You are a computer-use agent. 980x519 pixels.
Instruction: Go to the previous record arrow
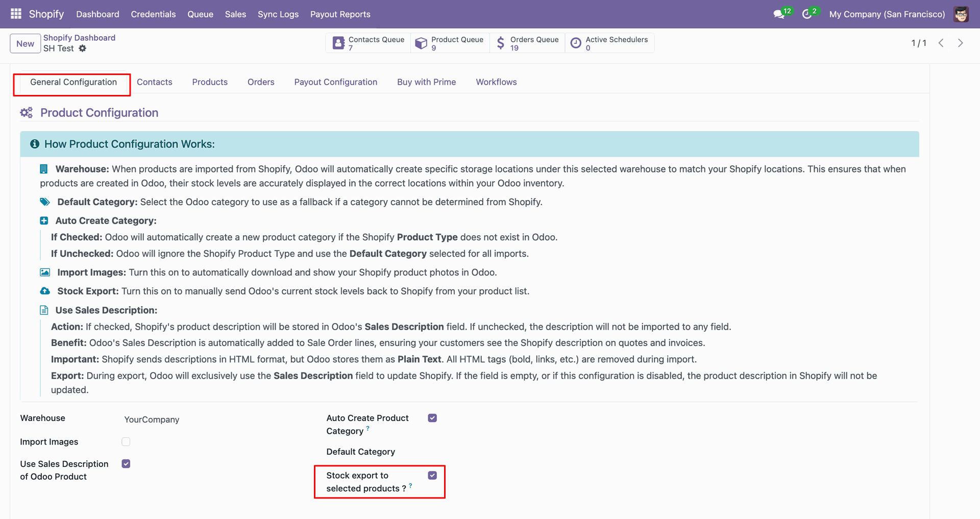(941, 43)
